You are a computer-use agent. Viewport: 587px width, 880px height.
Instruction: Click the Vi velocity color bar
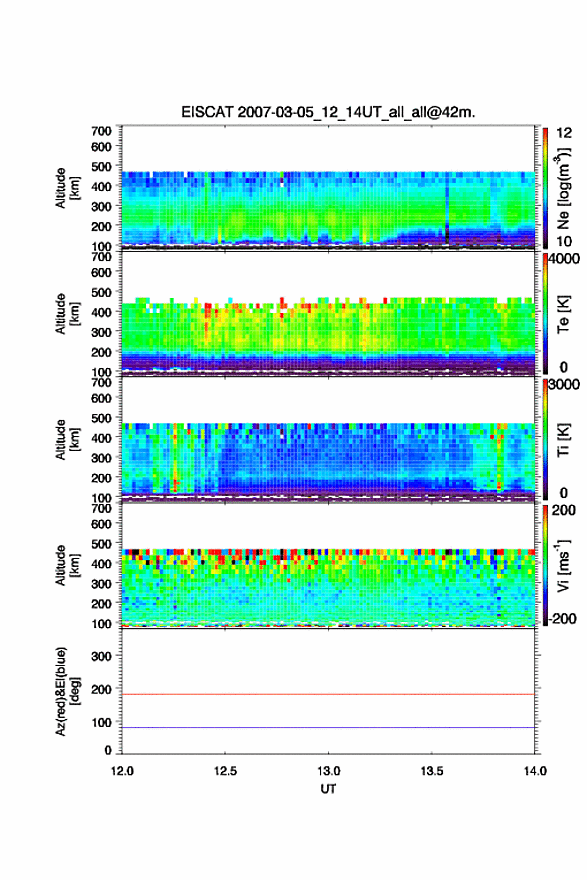pyautogui.click(x=545, y=565)
